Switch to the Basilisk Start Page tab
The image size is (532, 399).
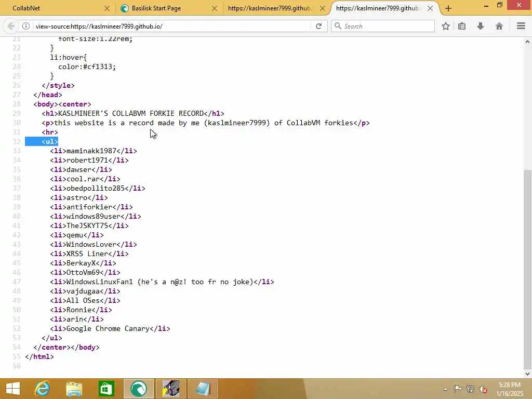(x=168, y=8)
